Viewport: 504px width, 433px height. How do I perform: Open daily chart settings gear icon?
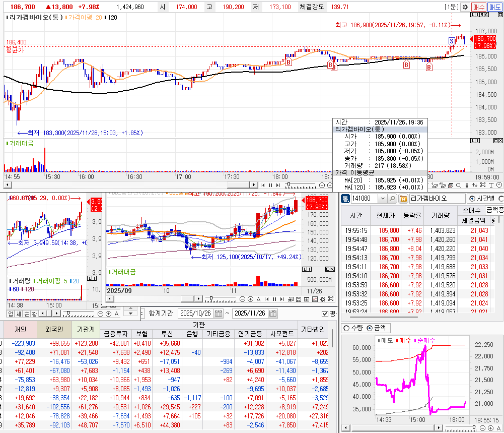pos(323,299)
